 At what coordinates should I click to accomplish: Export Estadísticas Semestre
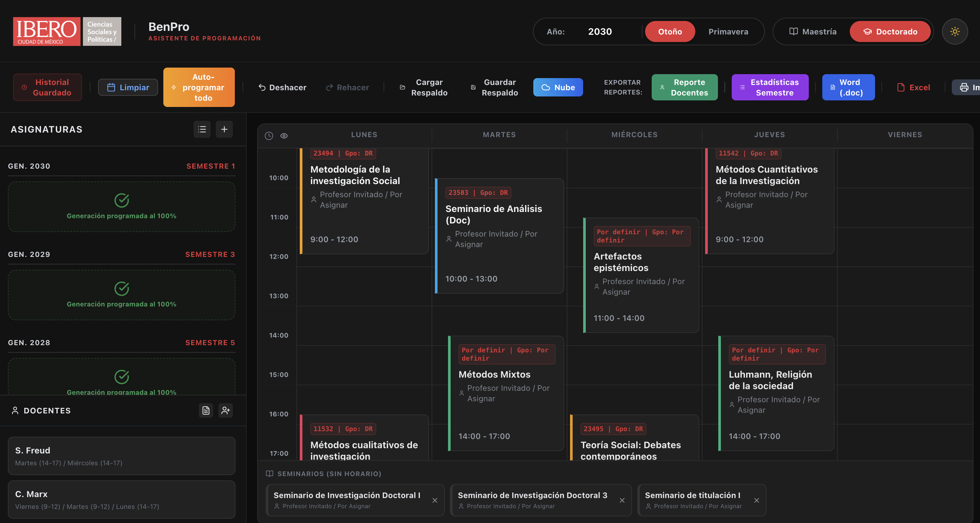[770, 87]
